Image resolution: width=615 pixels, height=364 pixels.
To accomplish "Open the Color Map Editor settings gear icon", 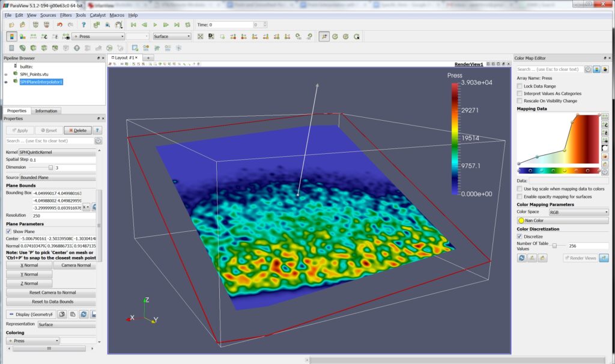I will pyautogui.click(x=589, y=69).
